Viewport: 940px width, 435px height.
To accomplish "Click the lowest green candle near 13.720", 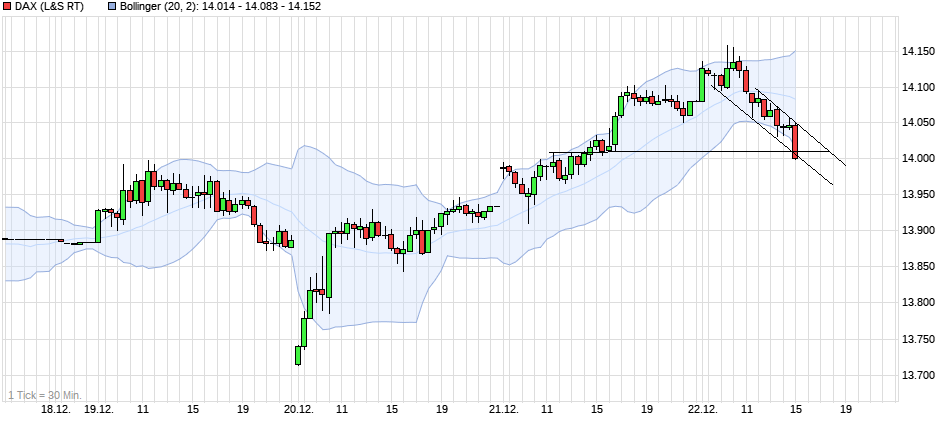I will tap(298, 355).
